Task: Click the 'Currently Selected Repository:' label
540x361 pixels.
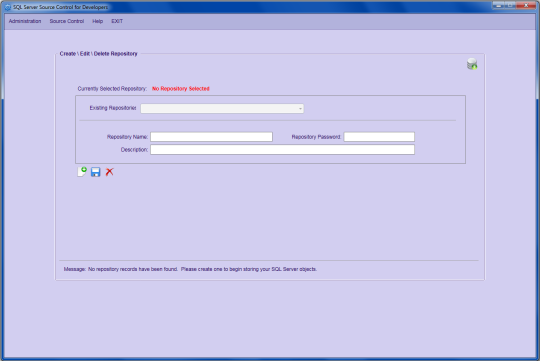Action: pos(112,89)
